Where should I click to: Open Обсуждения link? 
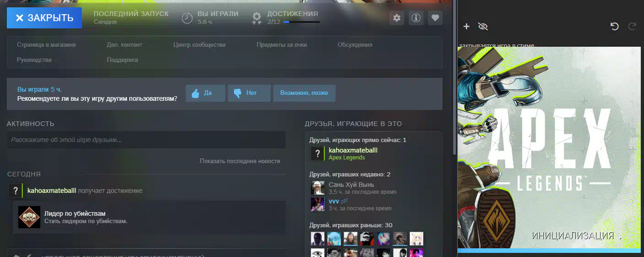point(355,45)
